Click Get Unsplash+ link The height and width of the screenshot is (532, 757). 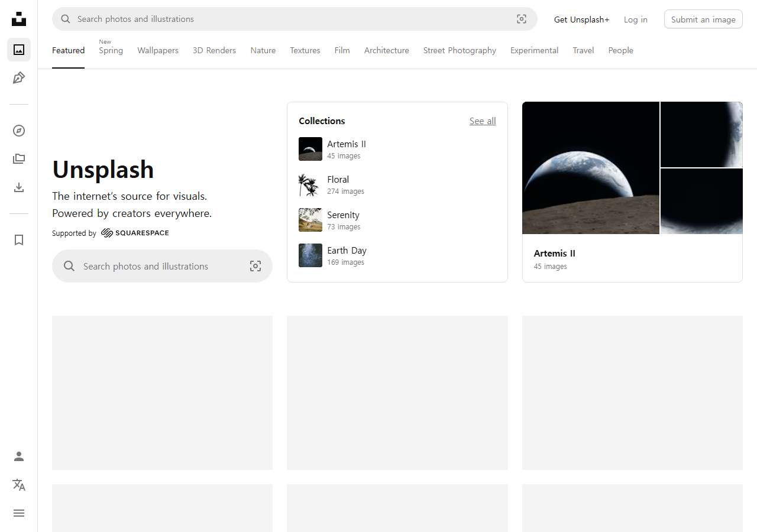pos(581,20)
